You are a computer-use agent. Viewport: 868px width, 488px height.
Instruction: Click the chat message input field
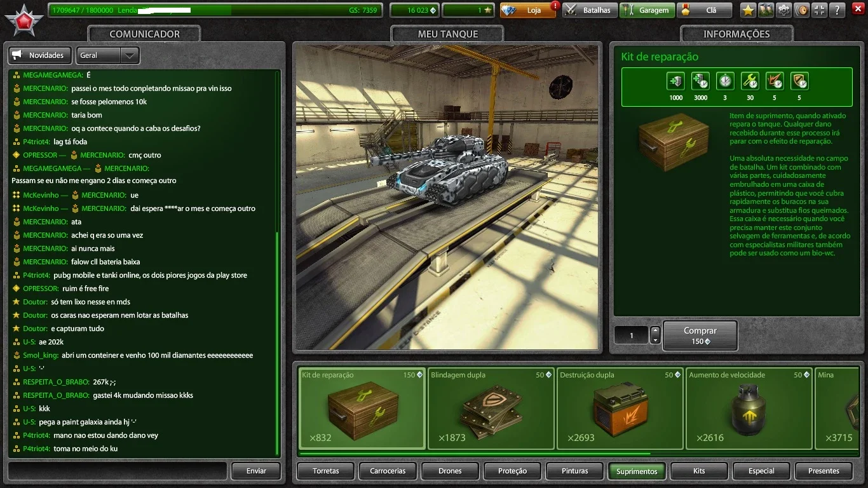[118, 471]
